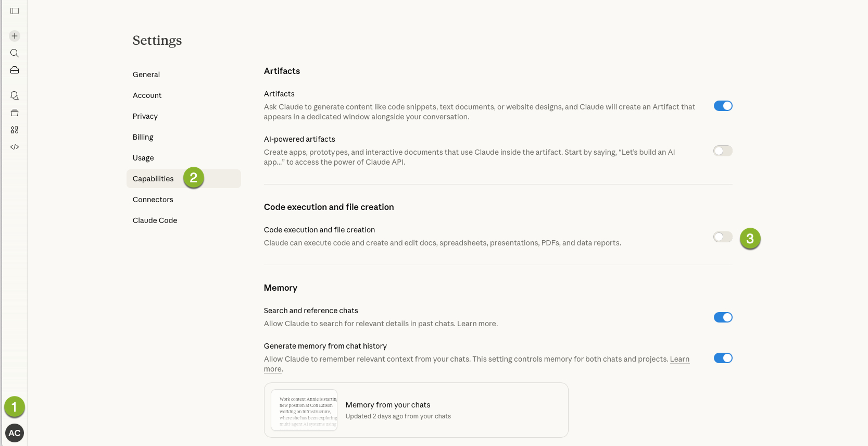This screenshot has height=446, width=868.
Task: Turn on Code execution and file creation
Action: coord(723,237)
